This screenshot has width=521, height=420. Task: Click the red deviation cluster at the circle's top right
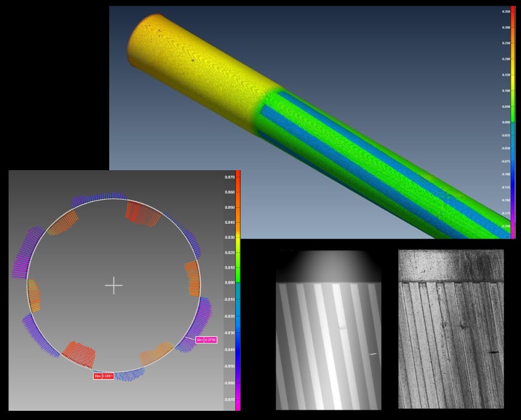tap(143, 212)
